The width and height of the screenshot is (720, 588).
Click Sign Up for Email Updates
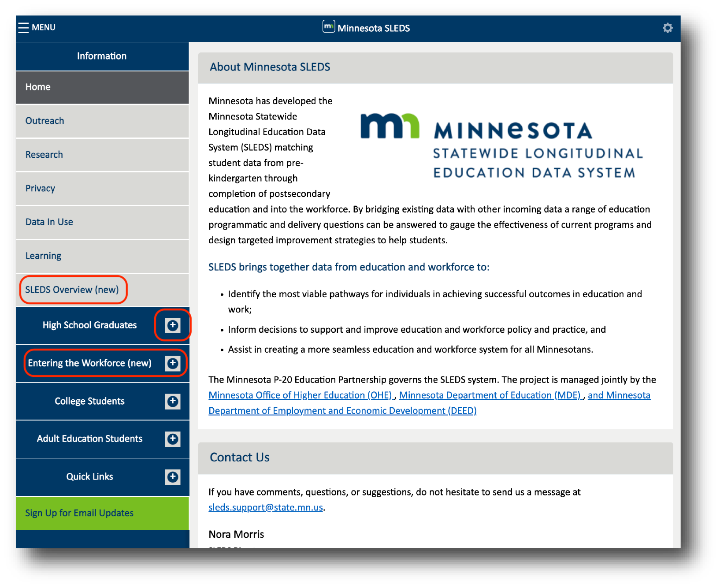pyautogui.click(x=102, y=514)
